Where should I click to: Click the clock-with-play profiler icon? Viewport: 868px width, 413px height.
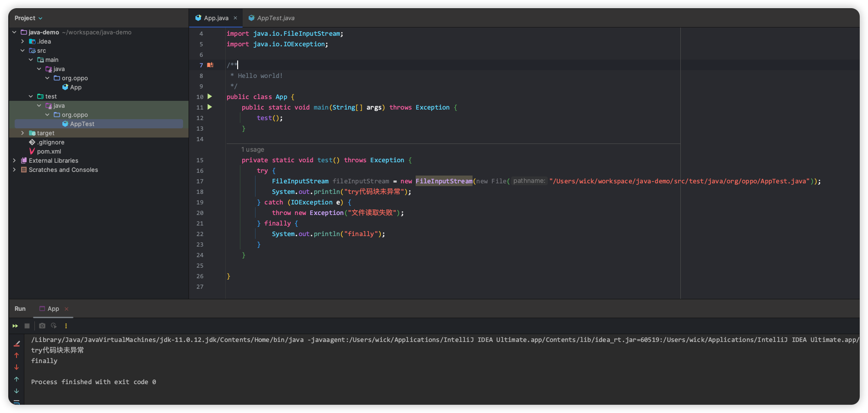54,326
